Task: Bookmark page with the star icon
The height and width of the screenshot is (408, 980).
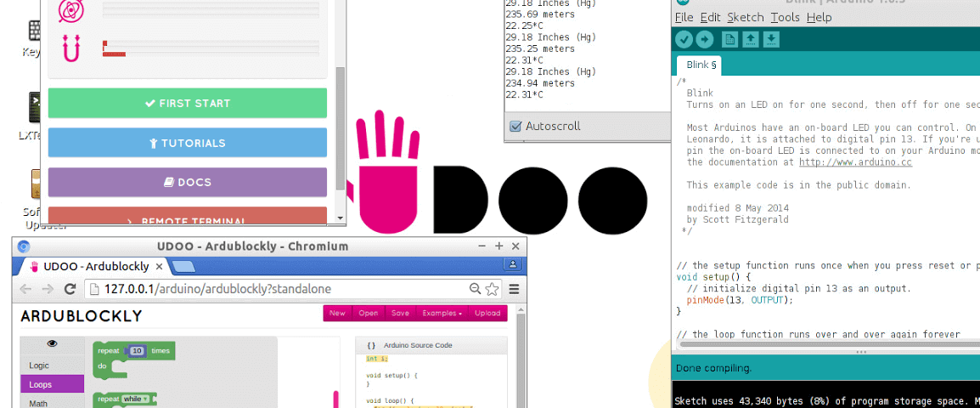Action: coord(492,288)
